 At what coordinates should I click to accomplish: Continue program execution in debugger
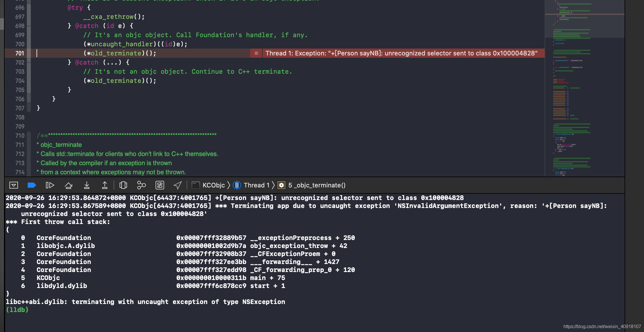(50, 185)
